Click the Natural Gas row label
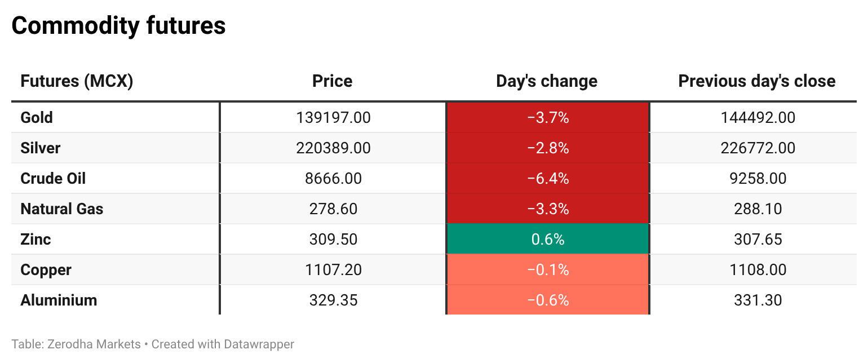 tap(62, 209)
